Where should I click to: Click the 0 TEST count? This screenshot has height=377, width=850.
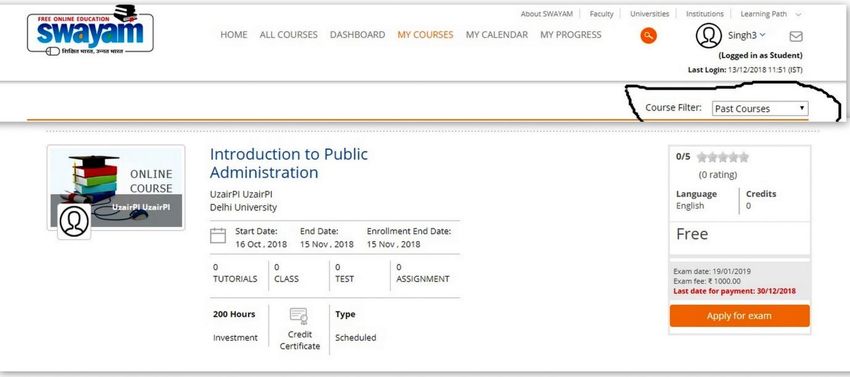pyautogui.click(x=344, y=273)
